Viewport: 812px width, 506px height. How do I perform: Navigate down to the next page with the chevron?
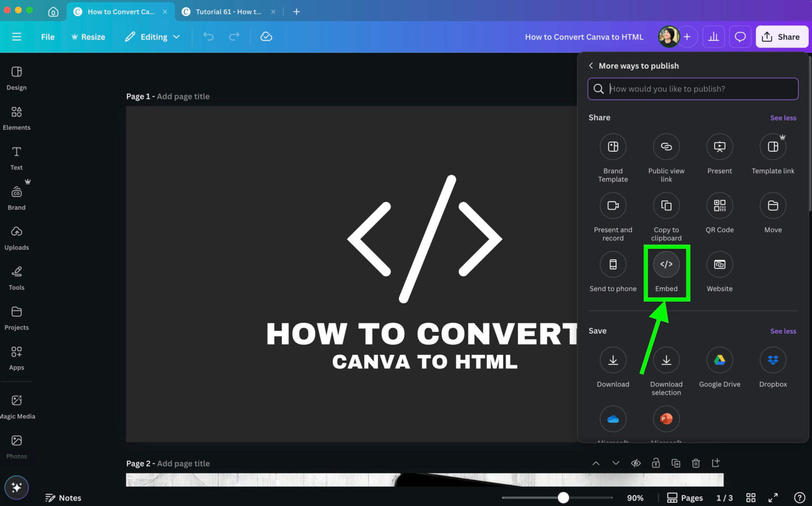[615, 463]
